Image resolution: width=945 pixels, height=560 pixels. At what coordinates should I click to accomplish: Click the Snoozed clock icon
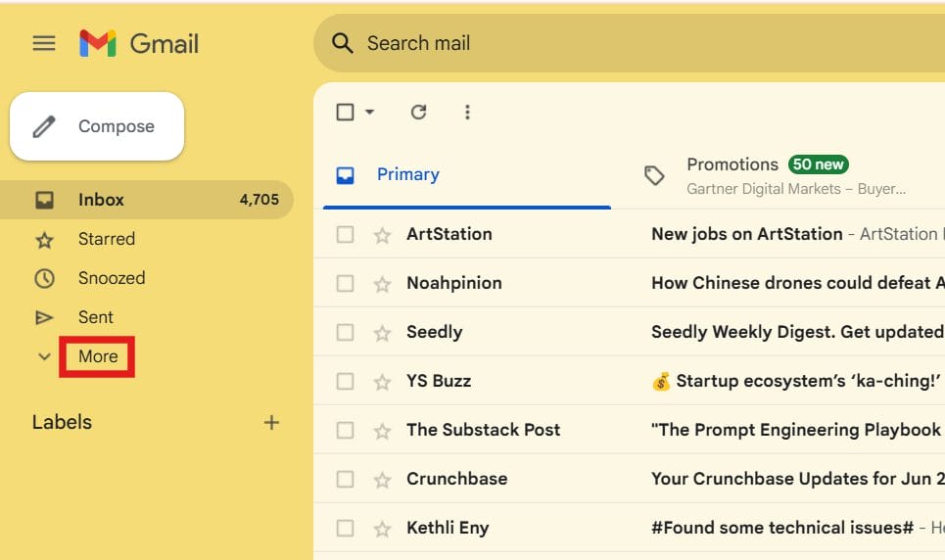pyautogui.click(x=44, y=278)
